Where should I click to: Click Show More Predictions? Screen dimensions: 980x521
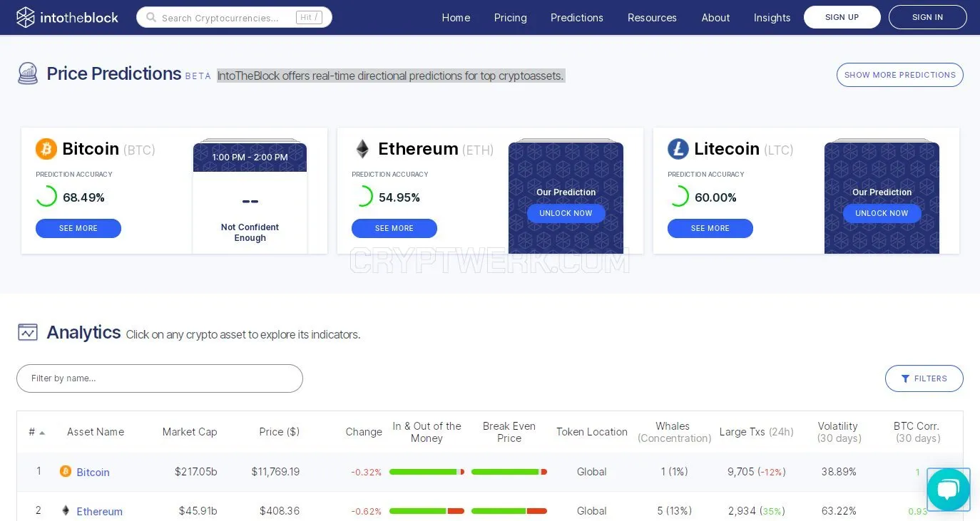pos(900,75)
